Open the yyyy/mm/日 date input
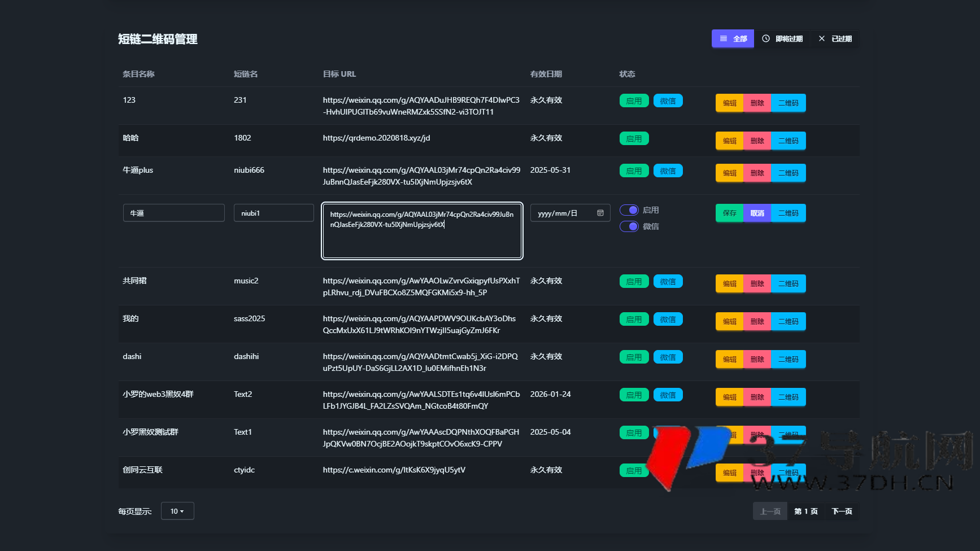This screenshot has width=980, height=551. pos(562,213)
